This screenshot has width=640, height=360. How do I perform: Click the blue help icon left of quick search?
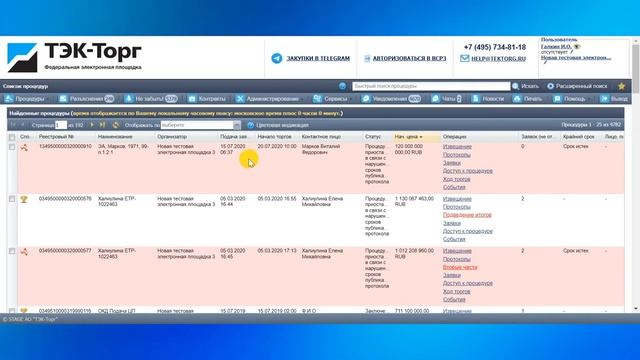342,86
